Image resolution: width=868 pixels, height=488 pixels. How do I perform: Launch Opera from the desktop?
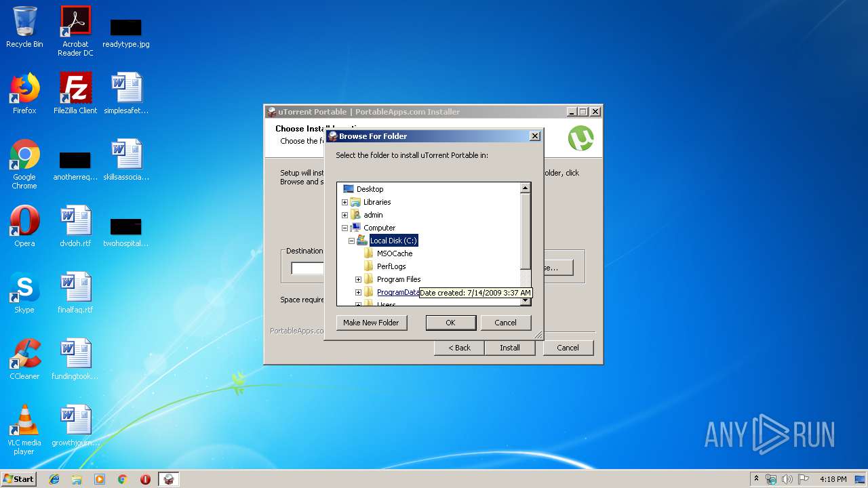[x=24, y=226]
